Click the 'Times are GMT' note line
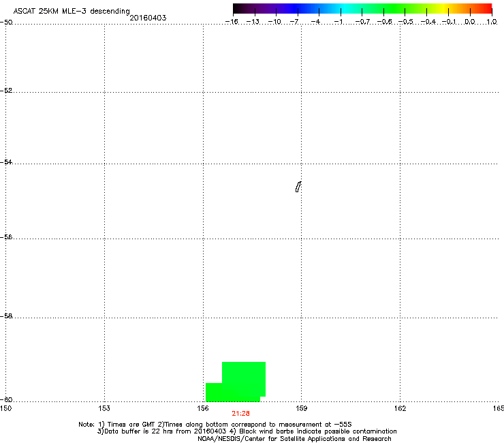Image resolution: width=504 pixels, height=443 pixels. click(x=215, y=425)
